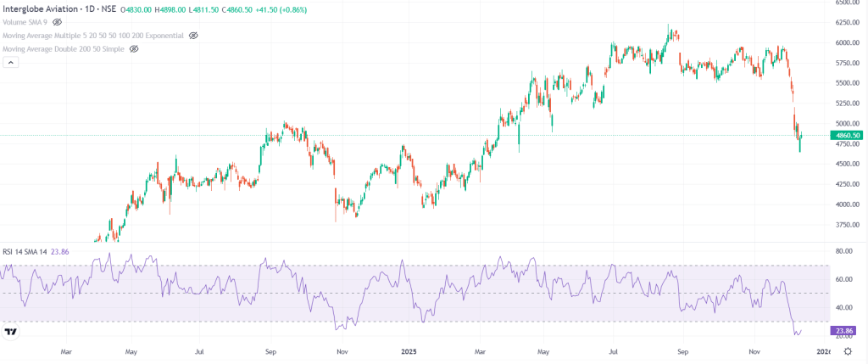
Task: Click the Mar label on the time axis
Action: pos(64,350)
